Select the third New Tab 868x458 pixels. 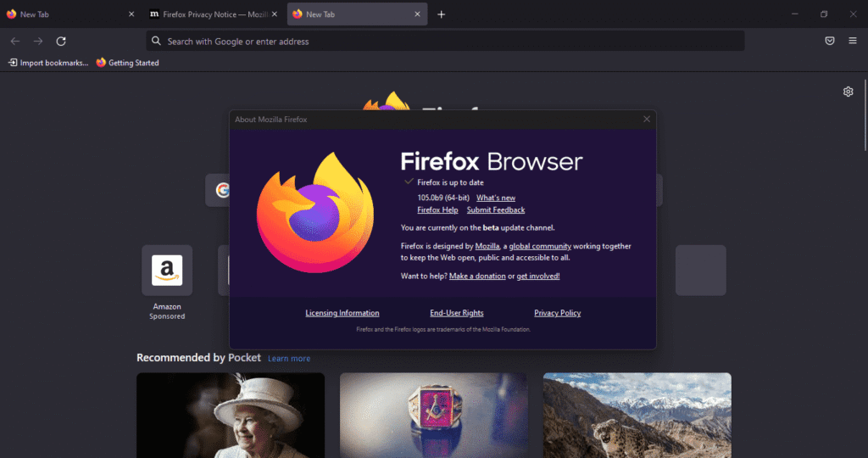357,14
